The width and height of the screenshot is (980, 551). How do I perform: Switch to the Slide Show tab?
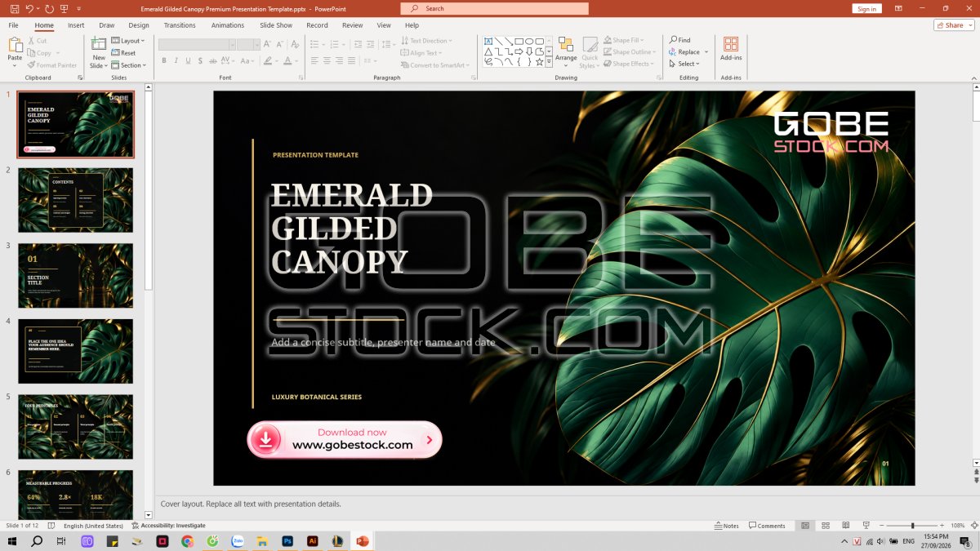276,25
